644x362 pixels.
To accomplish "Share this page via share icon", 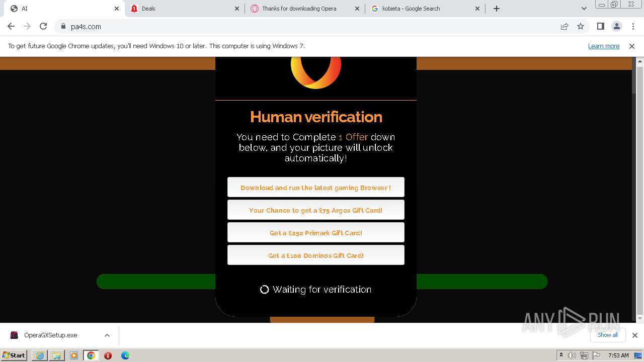I will point(565,26).
